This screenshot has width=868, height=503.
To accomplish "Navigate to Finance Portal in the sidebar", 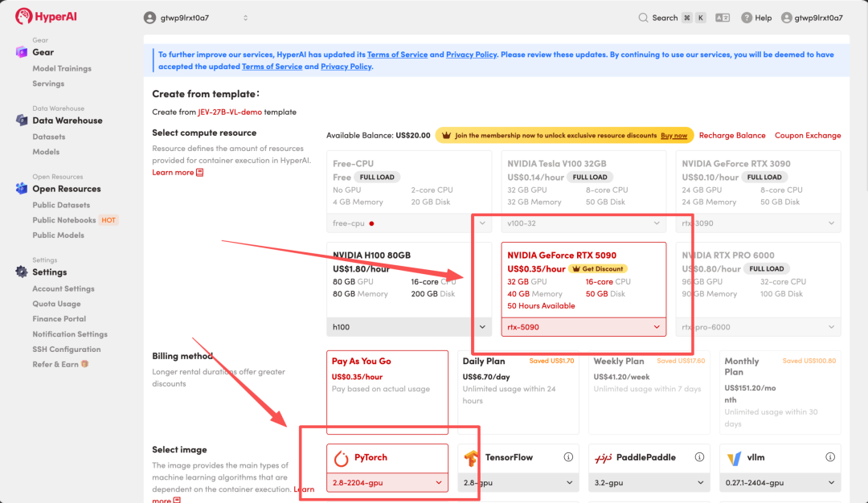I will 59,319.
